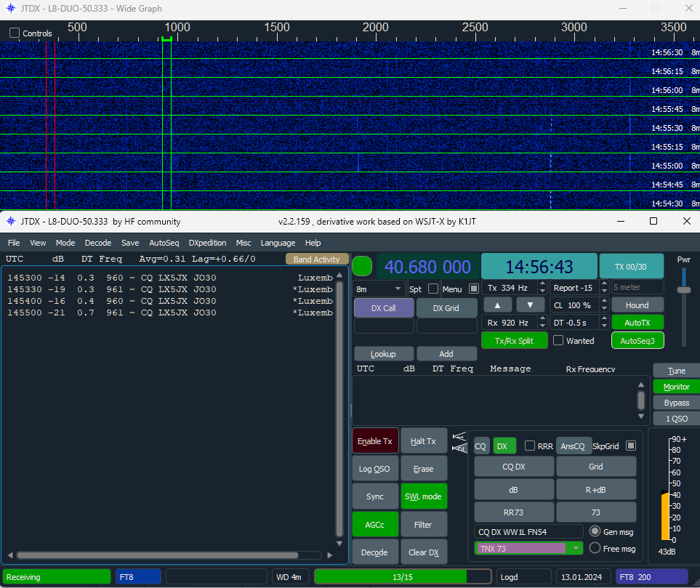Click the JTDX star icon in the main title bar
Viewport: 700px width, 588px height.
(11, 221)
